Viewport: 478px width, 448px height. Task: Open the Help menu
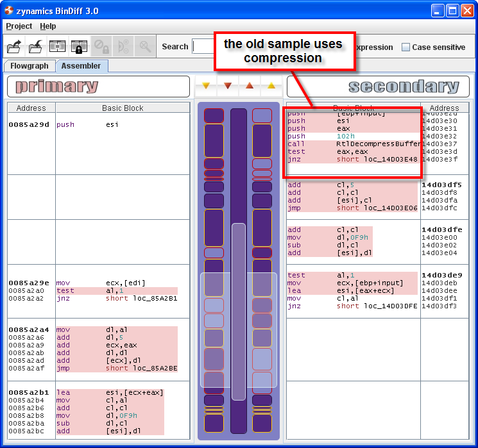[x=48, y=26]
